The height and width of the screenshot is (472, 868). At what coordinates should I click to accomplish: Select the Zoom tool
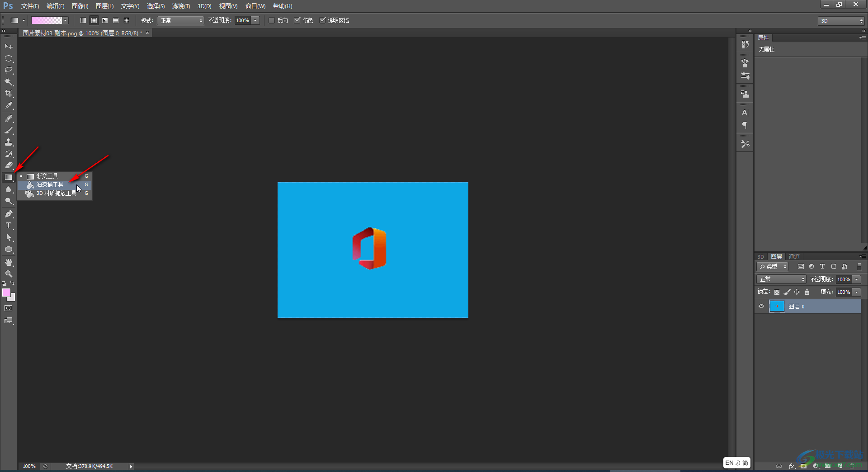coord(9,274)
